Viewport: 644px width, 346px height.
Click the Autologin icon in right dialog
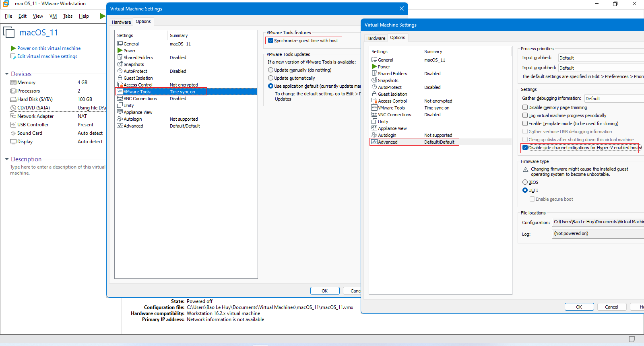pos(374,135)
